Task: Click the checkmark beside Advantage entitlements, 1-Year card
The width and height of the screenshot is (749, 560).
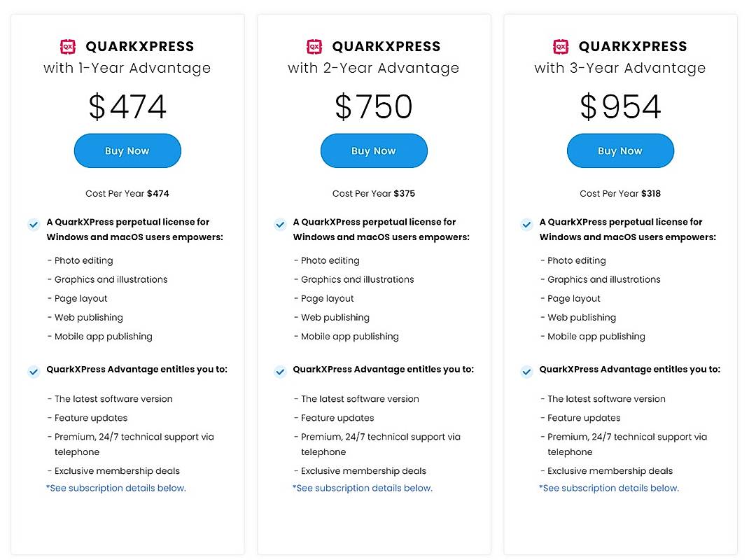Action: [x=33, y=372]
